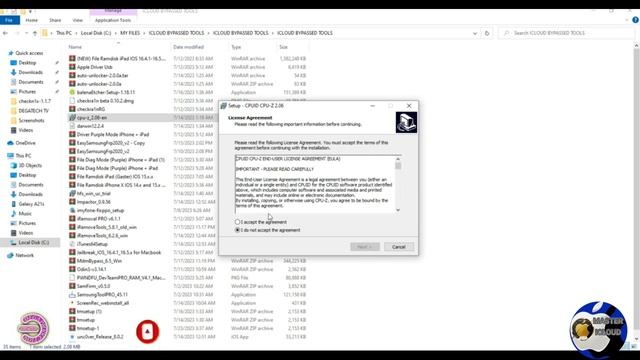This screenshot has width=640, height=360.
Task: Click scroll up arrow of license text box
Action: tap(398, 159)
